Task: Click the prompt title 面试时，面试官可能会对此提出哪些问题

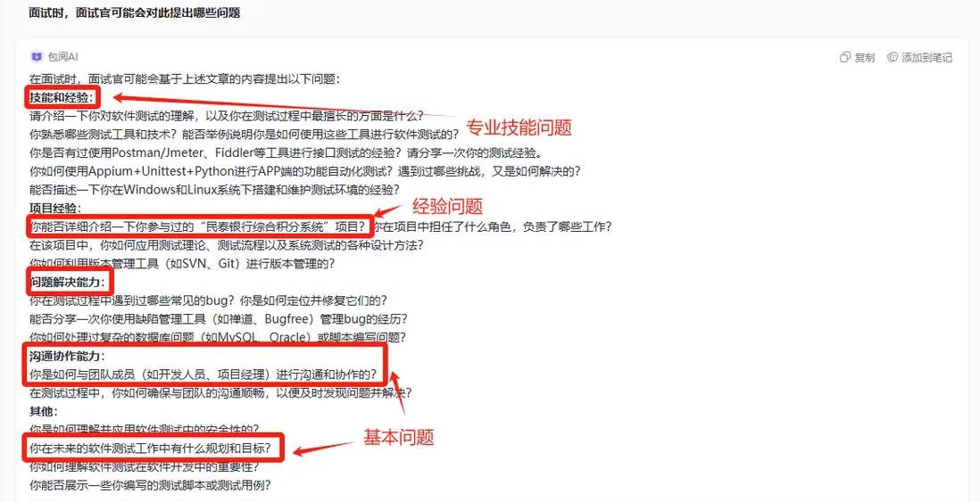Action: coord(135,13)
